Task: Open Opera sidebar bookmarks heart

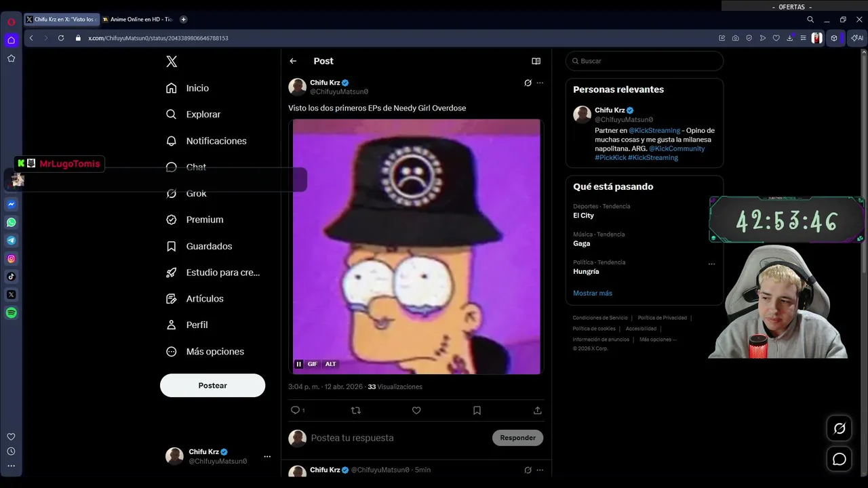Action: tap(11, 436)
